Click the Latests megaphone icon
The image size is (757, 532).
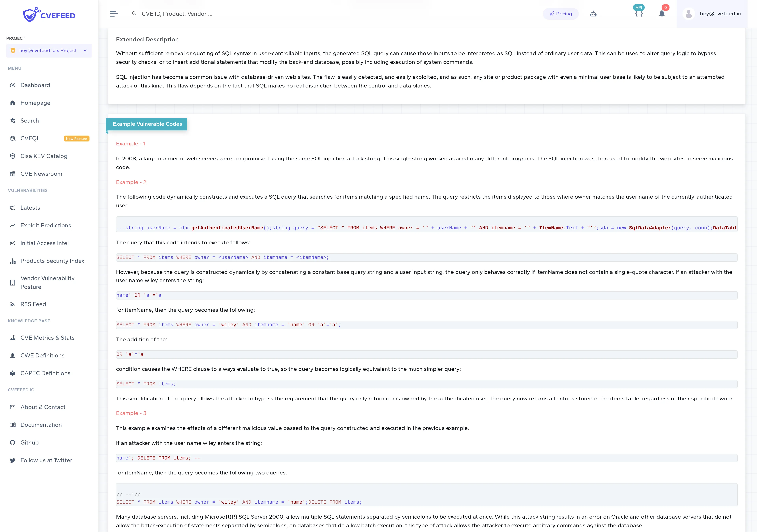[13, 208]
